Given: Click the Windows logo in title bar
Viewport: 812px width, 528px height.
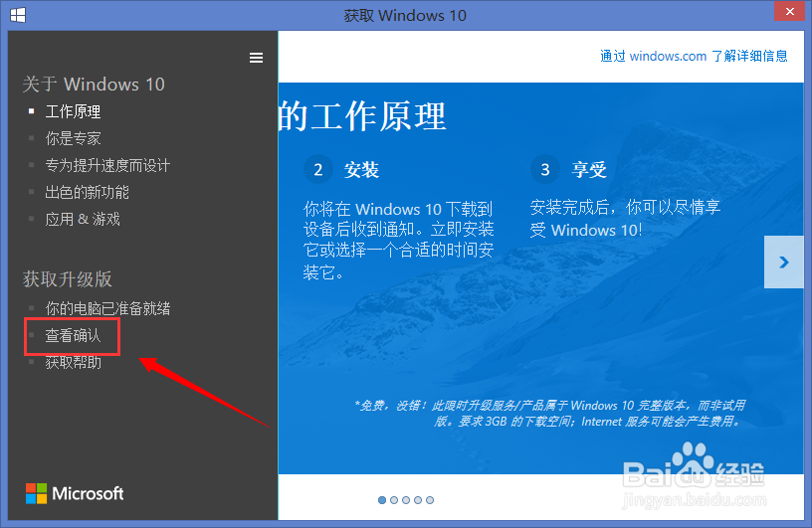Looking at the screenshot, I should click(x=18, y=15).
